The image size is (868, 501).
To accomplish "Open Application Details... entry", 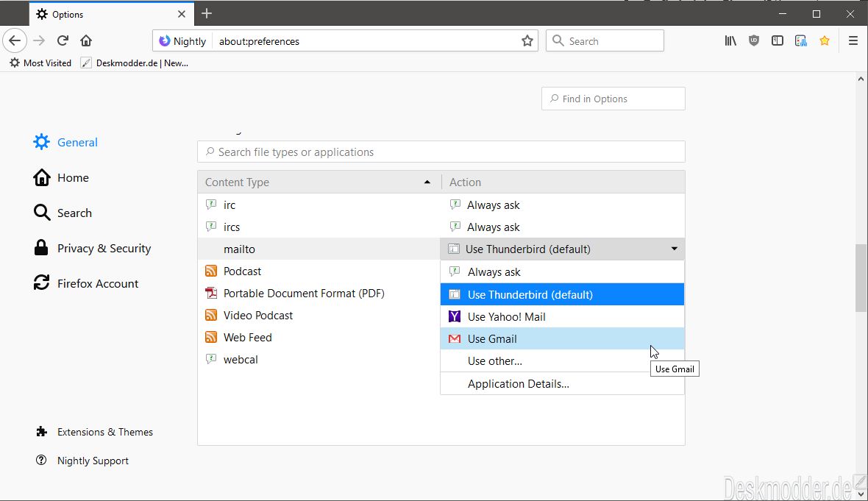I will tap(563, 383).
